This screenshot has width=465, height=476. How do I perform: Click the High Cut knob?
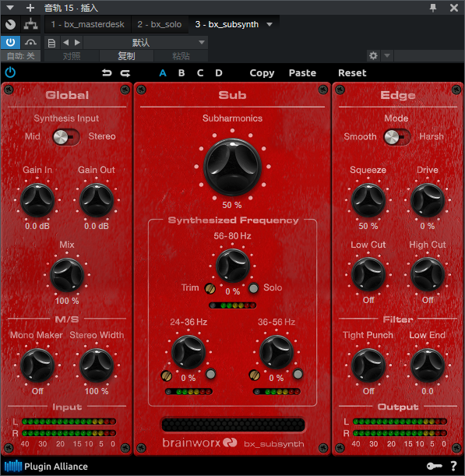pyautogui.click(x=428, y=274)
